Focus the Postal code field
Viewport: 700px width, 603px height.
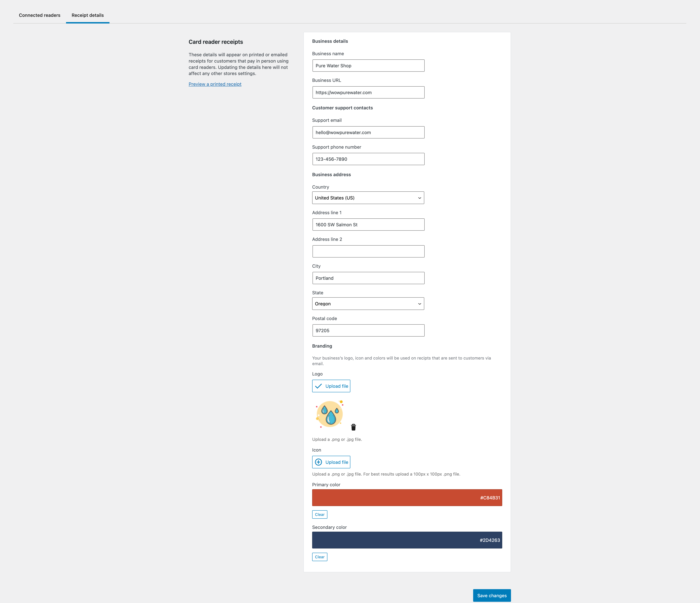[x=368, y=330]
